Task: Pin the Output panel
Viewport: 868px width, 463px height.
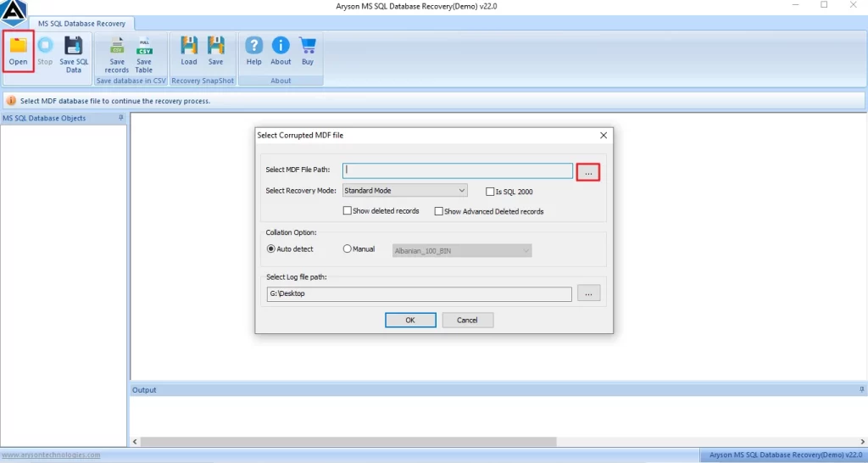Action: [x=861, y=389]
